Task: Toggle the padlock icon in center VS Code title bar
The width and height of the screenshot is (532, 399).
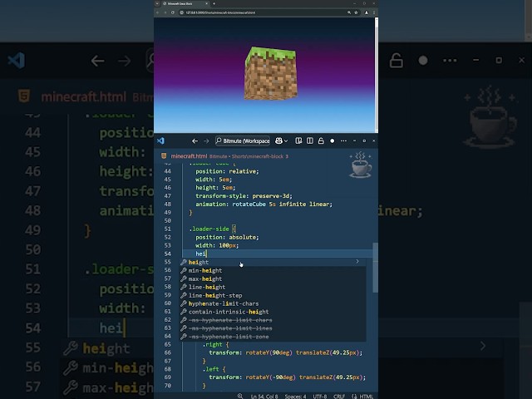Action: pyautogui.click(x=321, y=140)
